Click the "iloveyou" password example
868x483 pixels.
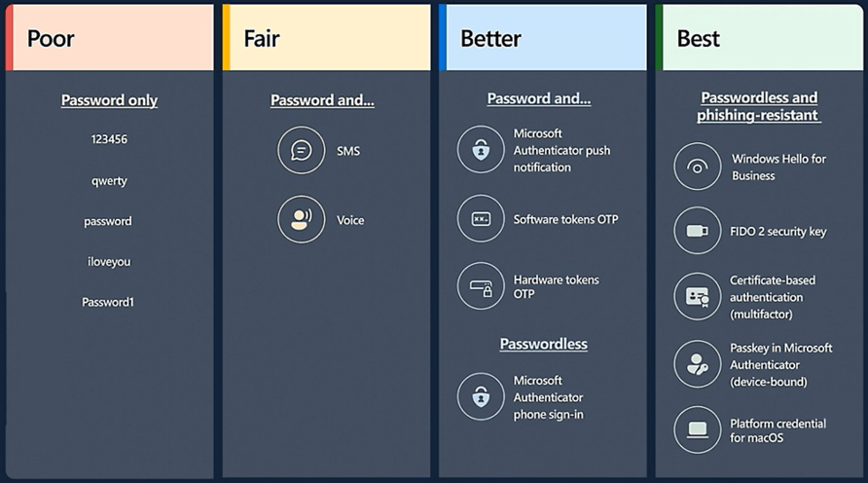(108, 261)
